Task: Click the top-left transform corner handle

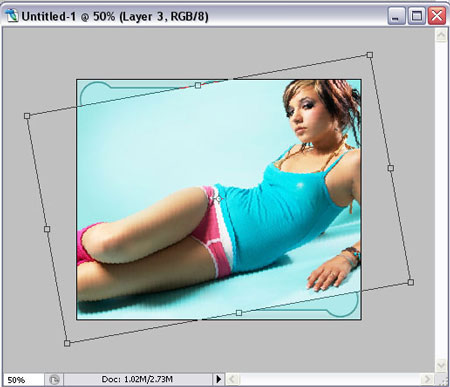Action: pyautogui.click(x=27, y=116)
